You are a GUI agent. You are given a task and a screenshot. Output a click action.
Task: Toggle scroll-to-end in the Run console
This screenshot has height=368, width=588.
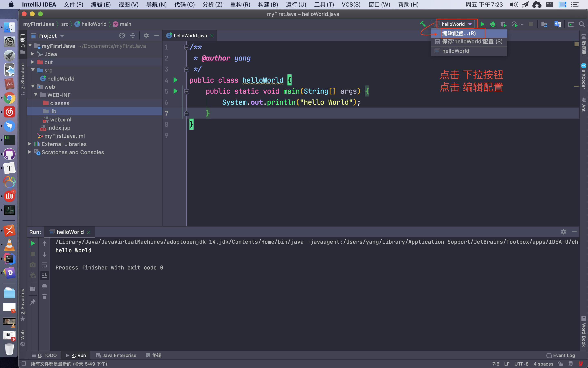(45, 276)
